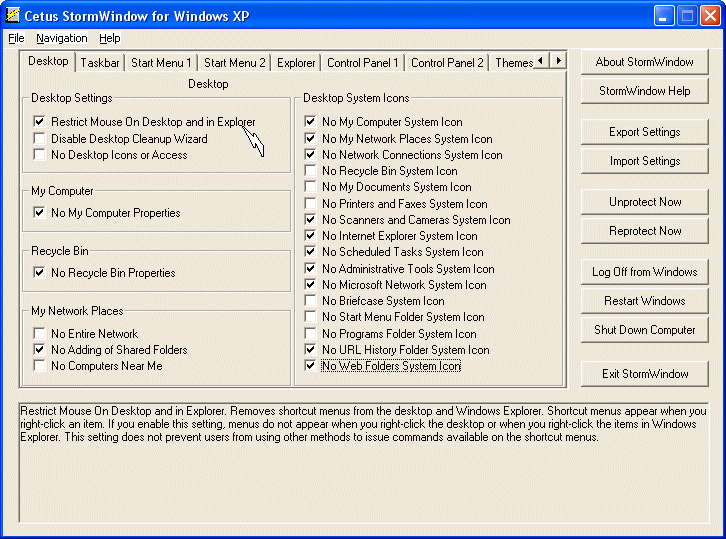The width and height of the screenshot is (726, 539).
Task: Minimize the StormWindow window
Action: (663, 16)
